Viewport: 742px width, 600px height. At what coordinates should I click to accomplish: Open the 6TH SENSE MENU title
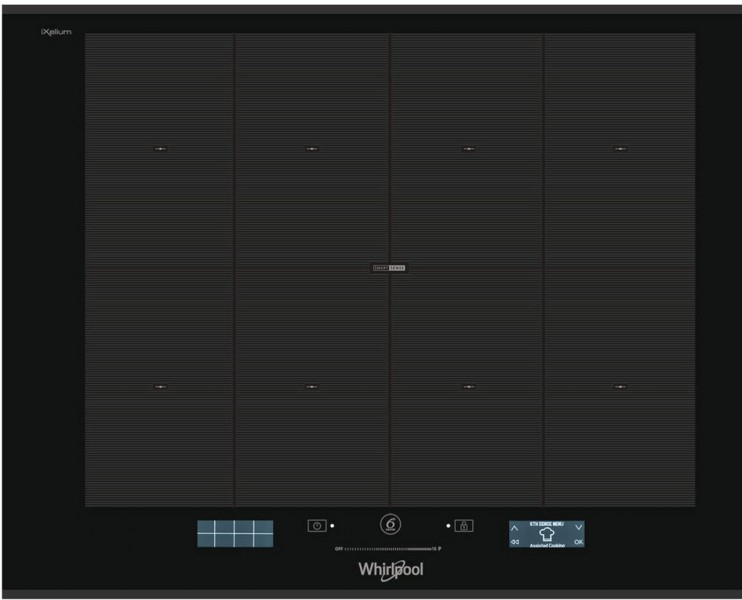tap(546, 524)
